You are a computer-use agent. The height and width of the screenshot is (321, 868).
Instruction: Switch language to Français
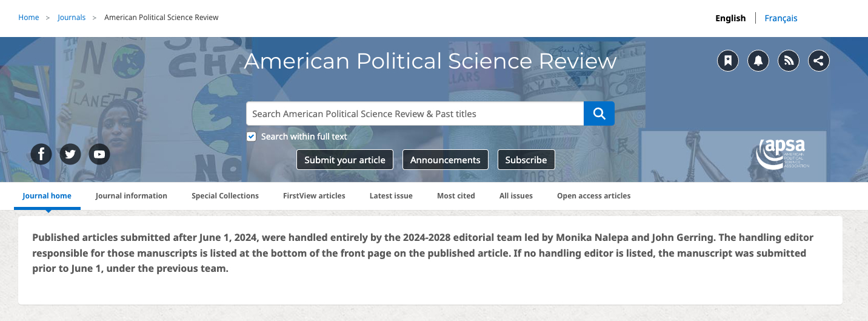(x=781, y=18)
